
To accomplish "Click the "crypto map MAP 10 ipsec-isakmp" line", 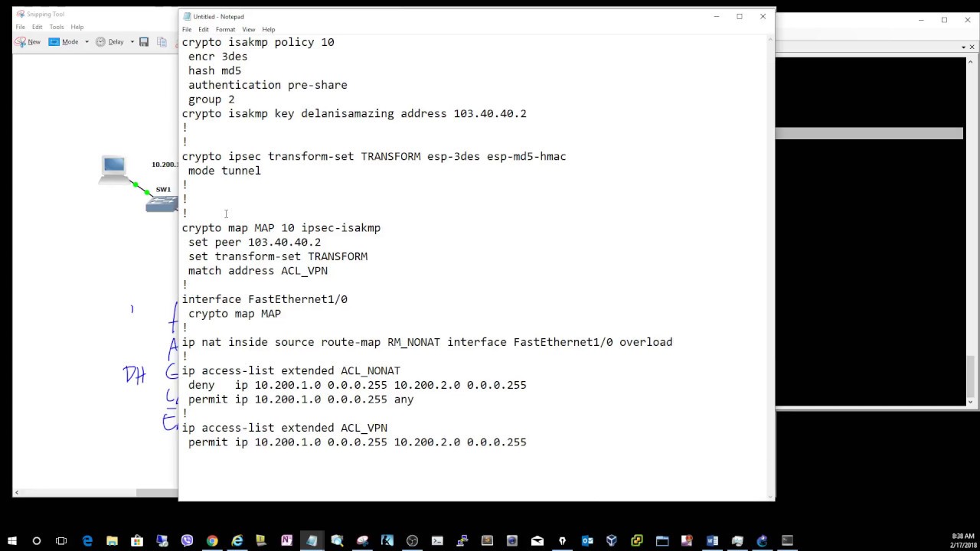I will 281,228.
